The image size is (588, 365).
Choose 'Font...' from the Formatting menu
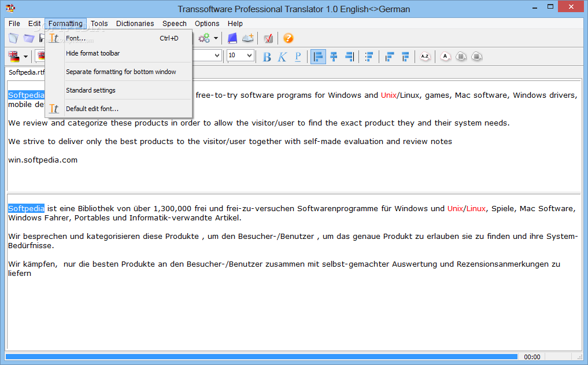(119, 38)
